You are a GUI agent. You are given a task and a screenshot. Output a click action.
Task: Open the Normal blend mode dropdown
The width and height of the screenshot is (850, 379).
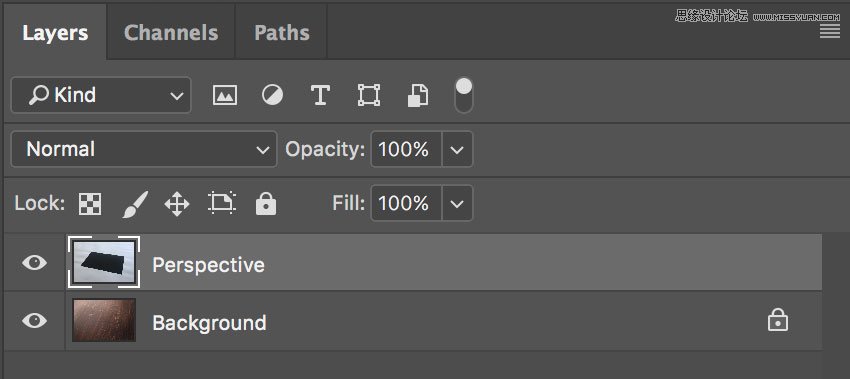click(x=144, y=149)
